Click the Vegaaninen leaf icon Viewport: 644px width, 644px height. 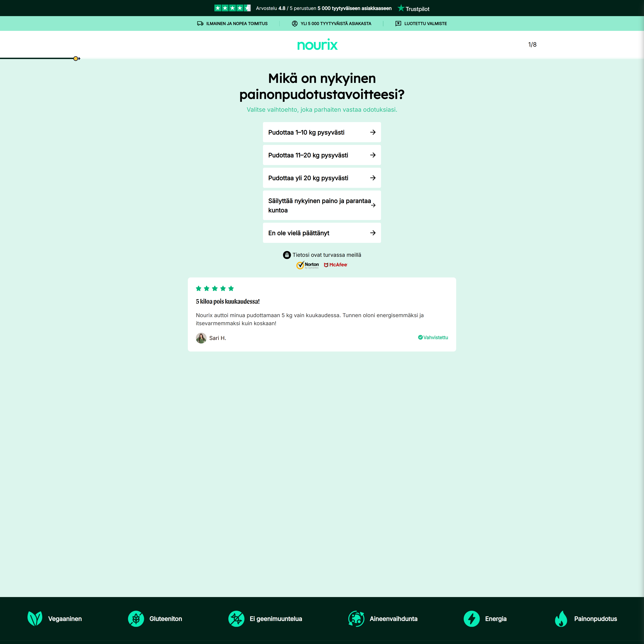pos(35,619)
